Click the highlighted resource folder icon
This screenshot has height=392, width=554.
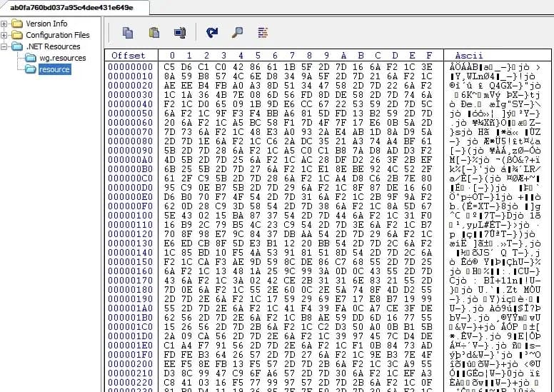coord(31,69)
